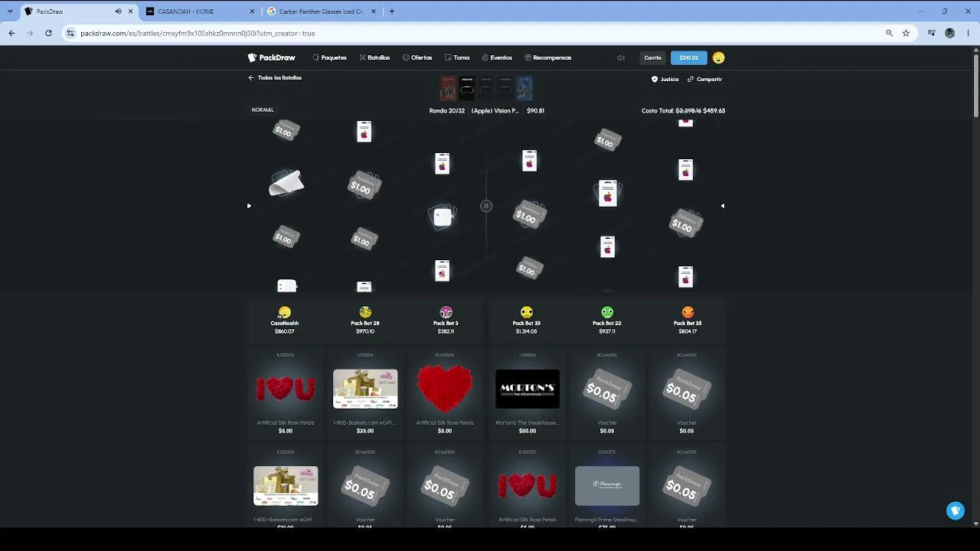Click CasaNoahh's $860.07 total

285,331
